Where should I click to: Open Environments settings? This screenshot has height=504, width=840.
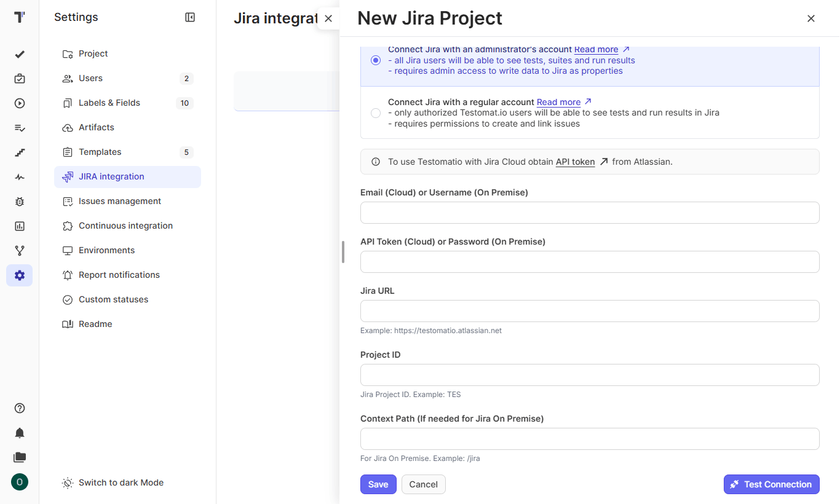click(127, 251)
